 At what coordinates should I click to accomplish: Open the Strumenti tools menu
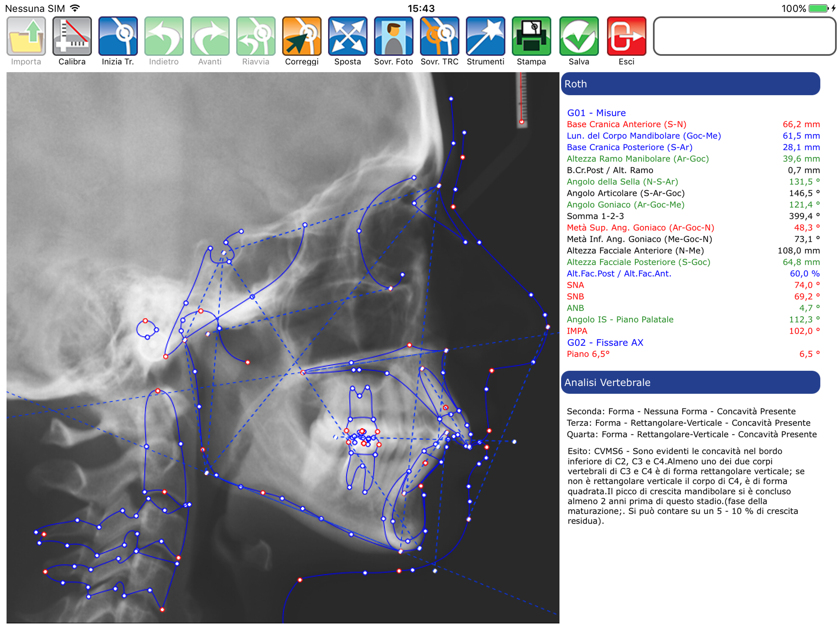coord(485,36)
